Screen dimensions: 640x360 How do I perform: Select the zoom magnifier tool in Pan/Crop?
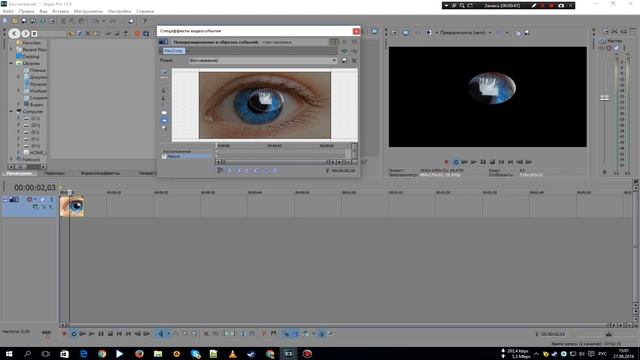point(164,128)
